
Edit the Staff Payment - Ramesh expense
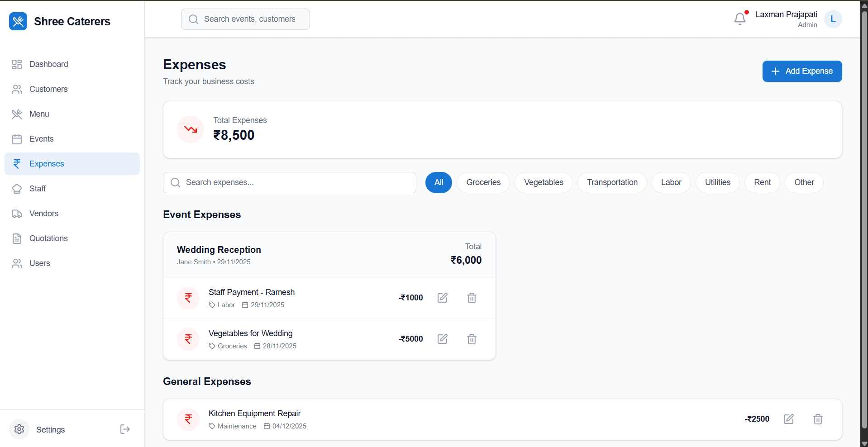coord(443,298)
